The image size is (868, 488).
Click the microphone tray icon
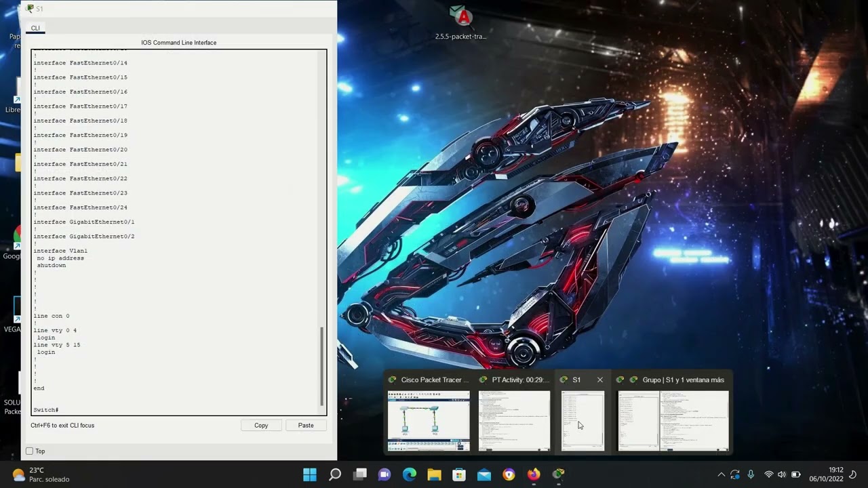(x=751, y=474)
